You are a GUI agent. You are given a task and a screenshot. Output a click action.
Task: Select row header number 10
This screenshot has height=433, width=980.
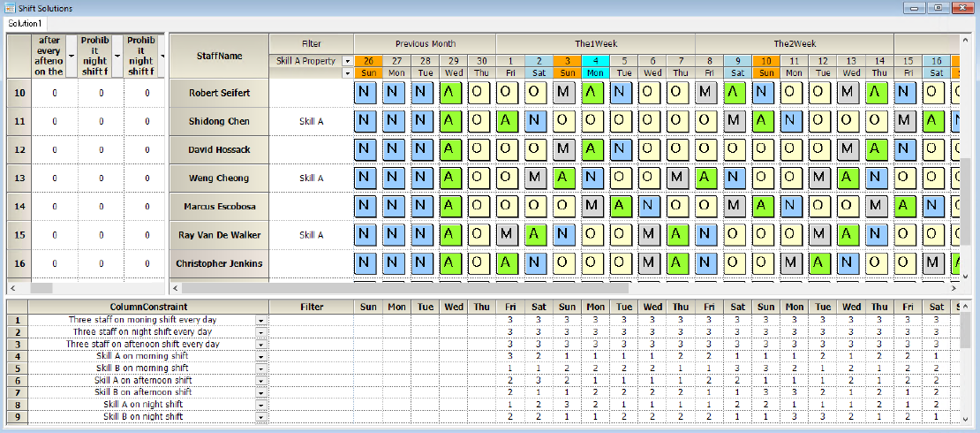pos(19,93)
